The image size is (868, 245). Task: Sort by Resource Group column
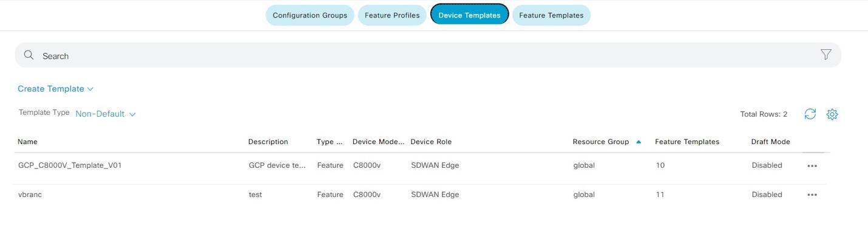pyautogui.click(x=600, y=142)
